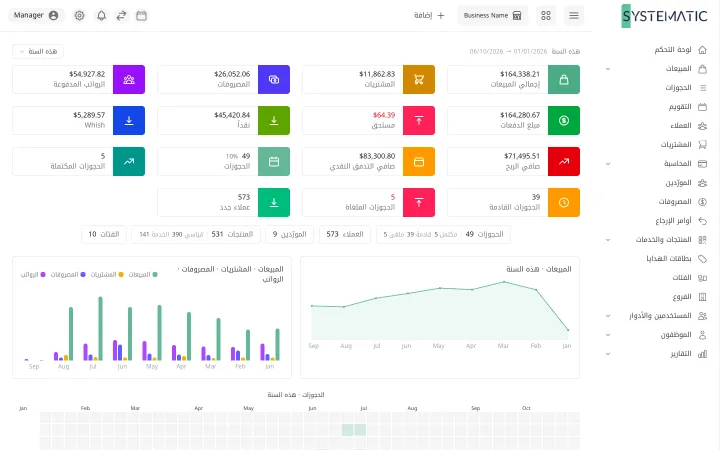The height and width of the screenshot is (450, 720).
Task: Click green bag icon on إجمالي المبيعات card
Action: point(564,79)
